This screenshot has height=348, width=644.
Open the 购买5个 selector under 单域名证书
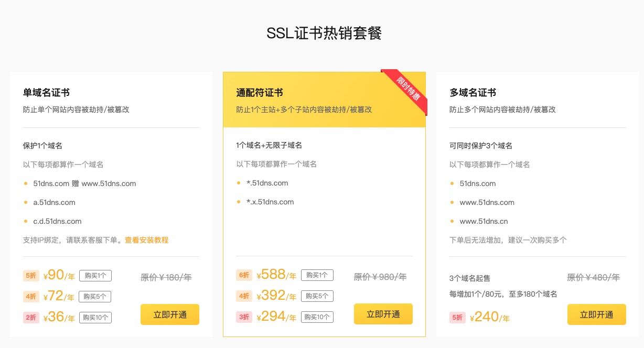(x=95, y=296)
